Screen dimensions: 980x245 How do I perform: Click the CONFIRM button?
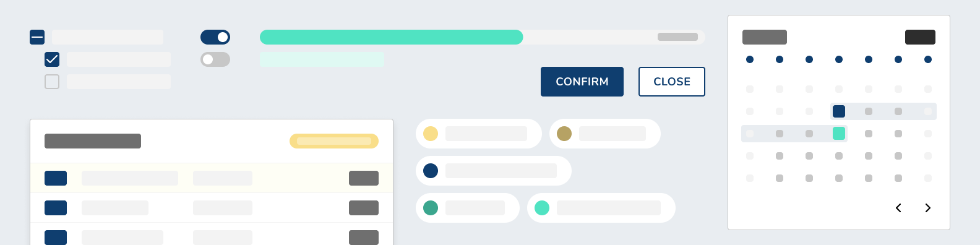[582, 82]
